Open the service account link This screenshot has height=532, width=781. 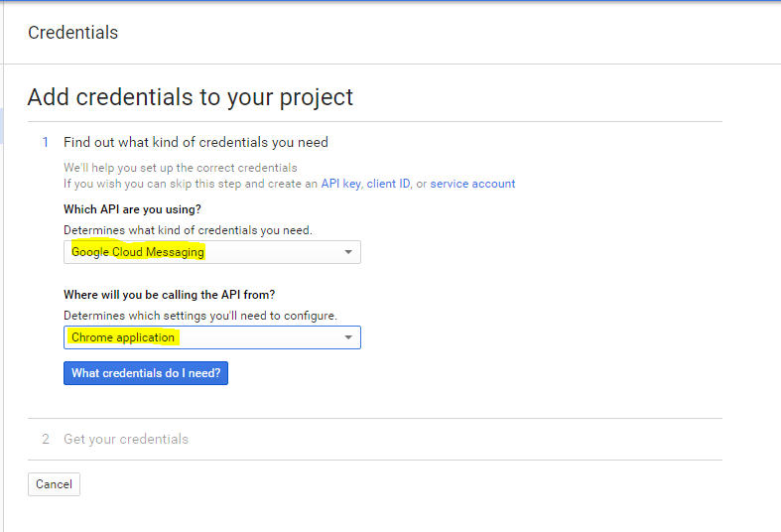point(472,184)
